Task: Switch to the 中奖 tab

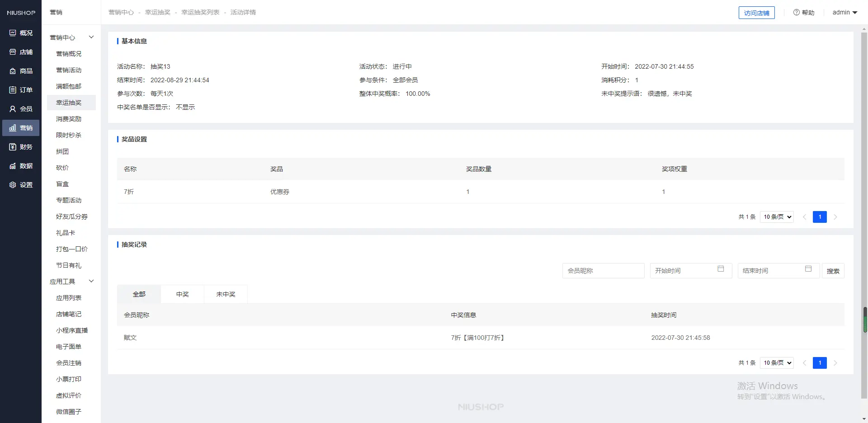Action: coord(182,294)
